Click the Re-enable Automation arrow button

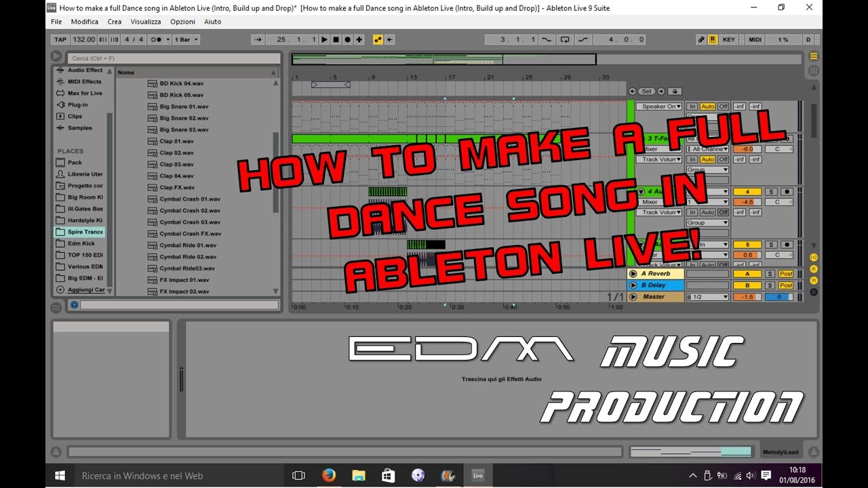pyautogui.click(x=390, y=39)
